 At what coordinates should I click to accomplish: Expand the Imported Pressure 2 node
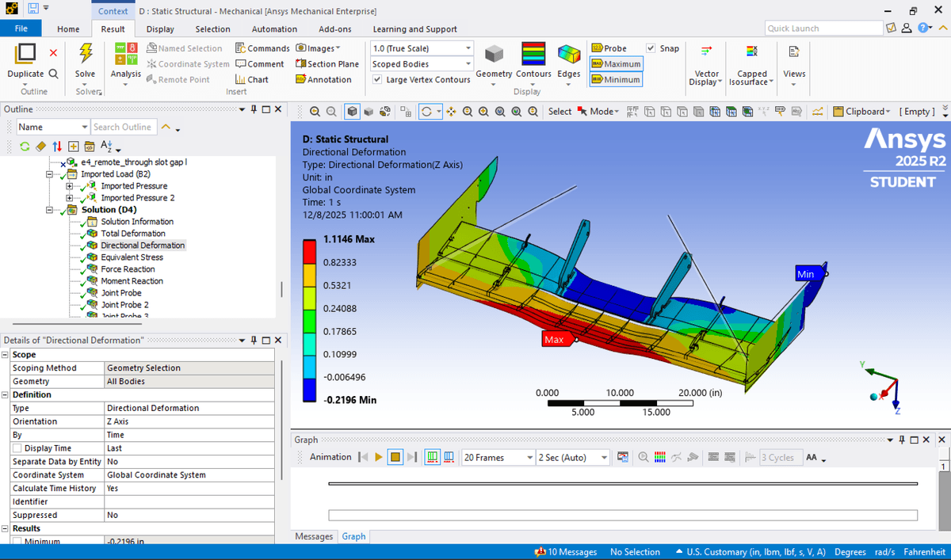[70, 198]
